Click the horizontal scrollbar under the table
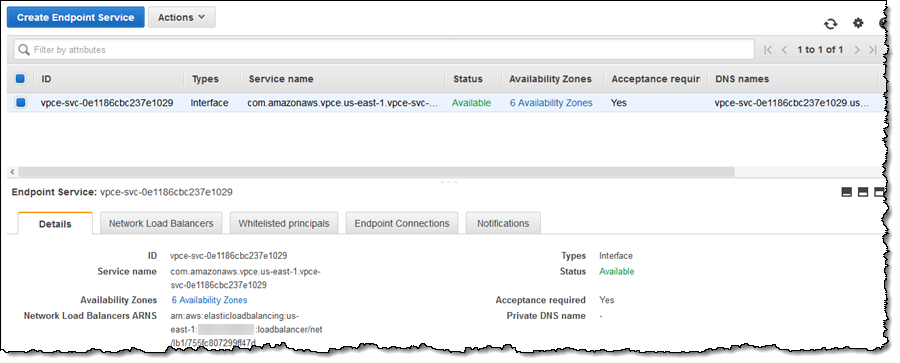 tap(372, 172)
